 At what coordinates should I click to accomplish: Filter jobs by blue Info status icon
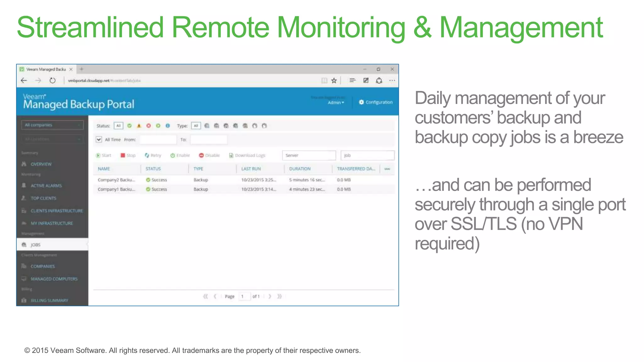click(x=168, y=126)
